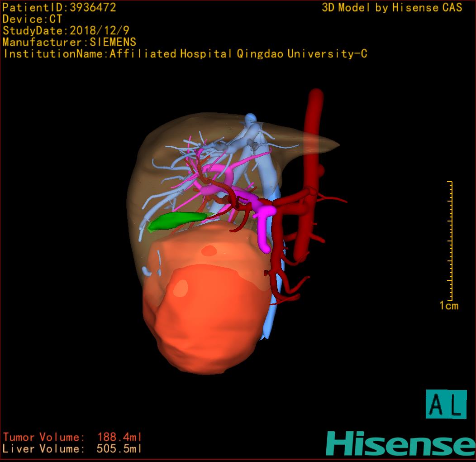The height and width of the screenshot is (462, 476).
Task: Select the vertical dark red aorta
Action: [x=314, y=136]
